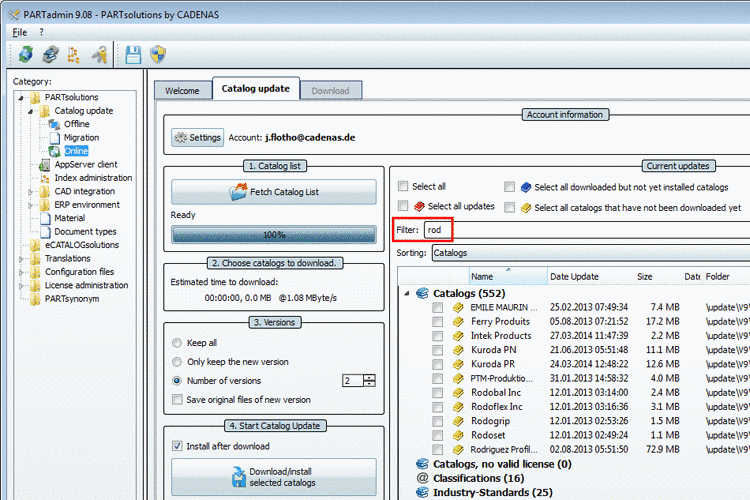This screenshot has width=750, height=500.
Task: Click the Migration page icon
Action: [55, 138]
